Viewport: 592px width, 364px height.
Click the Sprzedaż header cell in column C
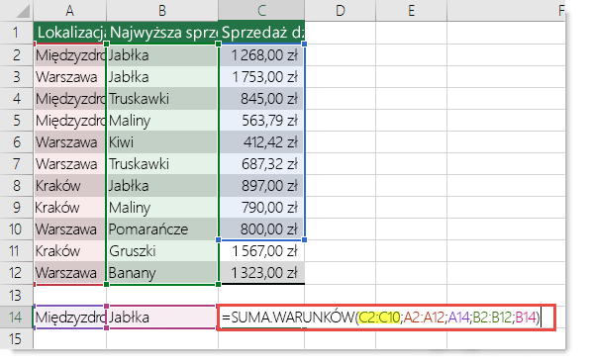(x=261, y=33)
